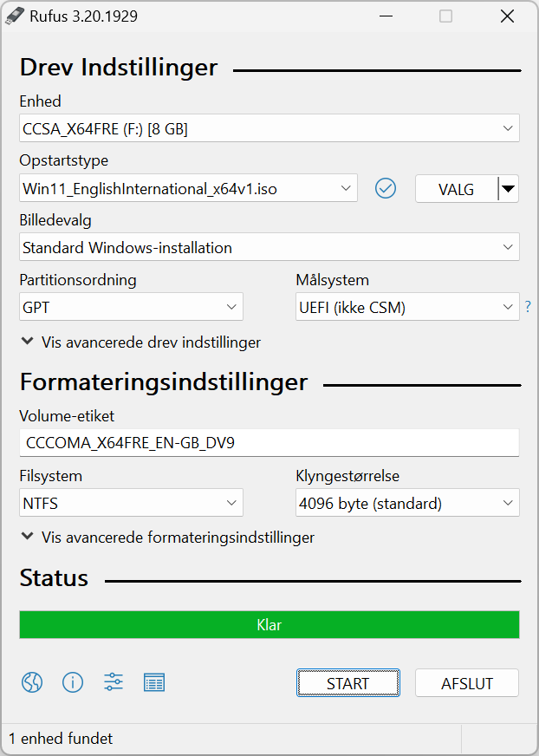Click the Målsystem help question mark
This screenshot has width=539, height=756.
[x=528, y=306]
